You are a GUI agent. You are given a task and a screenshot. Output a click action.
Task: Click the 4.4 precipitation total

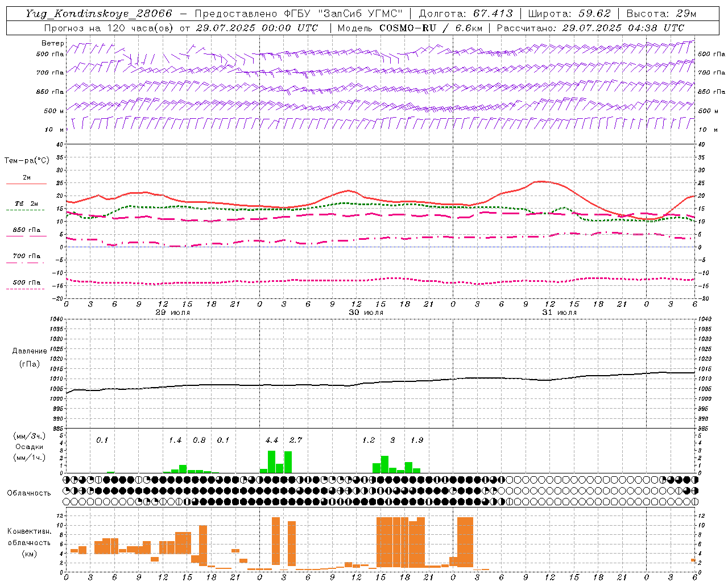[272, 440]
